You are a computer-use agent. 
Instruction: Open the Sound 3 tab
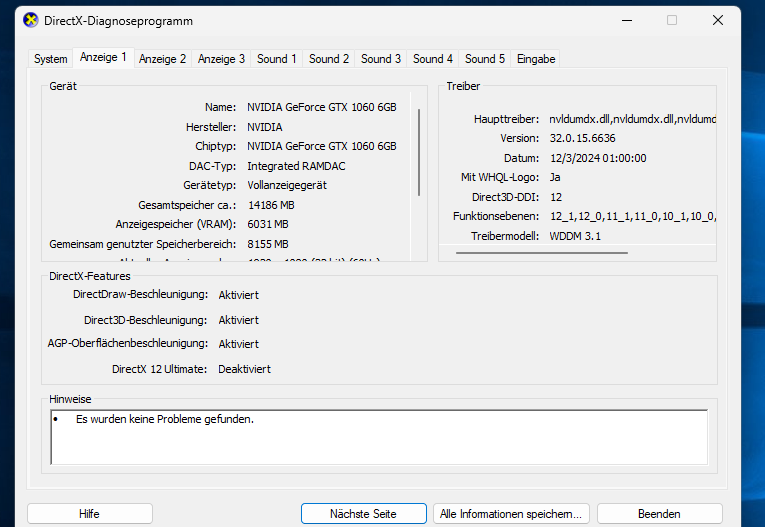click(x=381, y=59)
